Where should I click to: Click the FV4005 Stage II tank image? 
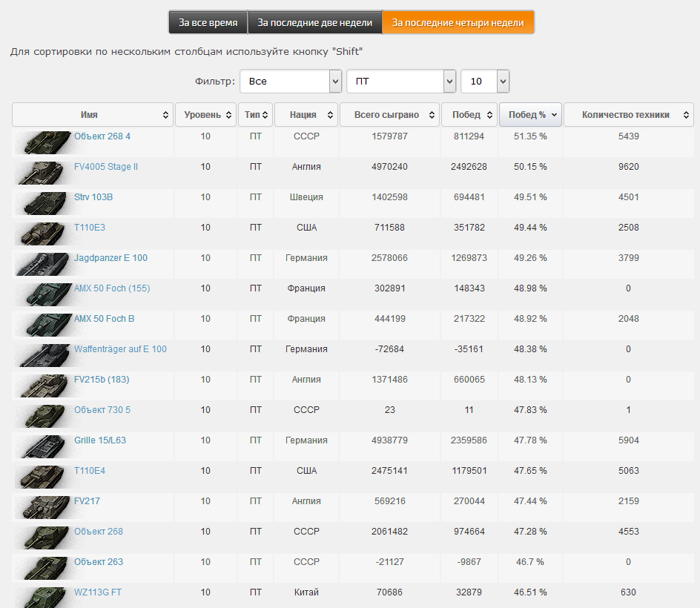(x=43, y=173)
